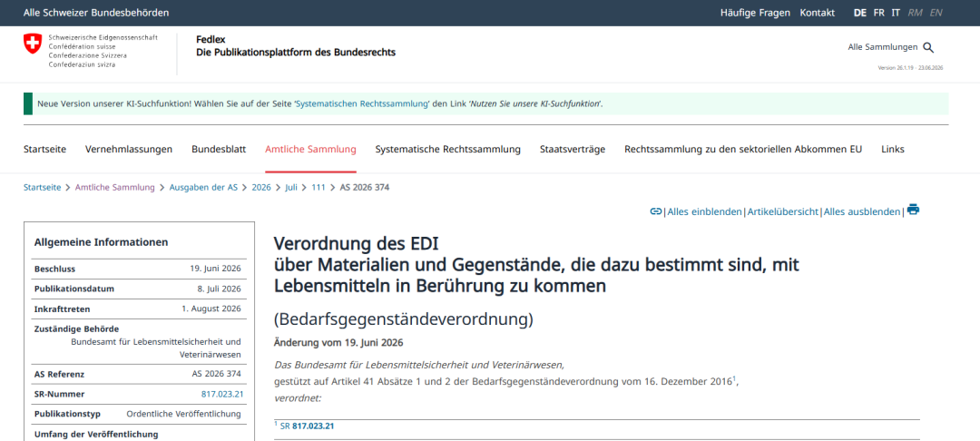Expand all sections via Alles einblenden
980x441 pixels.
point(704,211)
